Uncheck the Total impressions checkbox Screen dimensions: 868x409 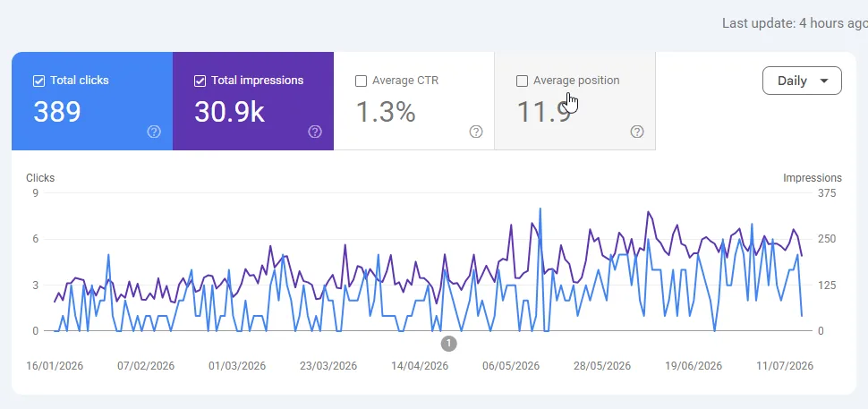click(200, 81)
